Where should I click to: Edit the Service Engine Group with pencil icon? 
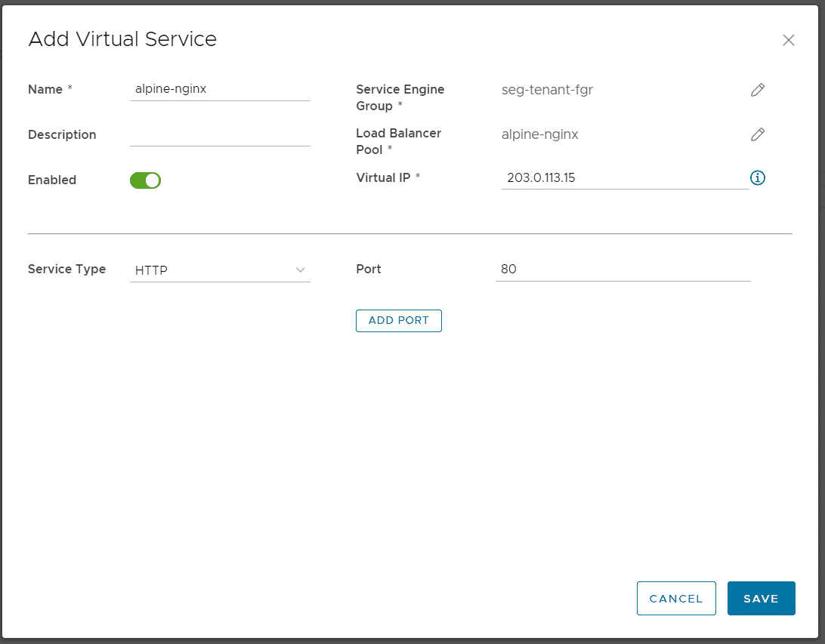[x=757, y=90]
